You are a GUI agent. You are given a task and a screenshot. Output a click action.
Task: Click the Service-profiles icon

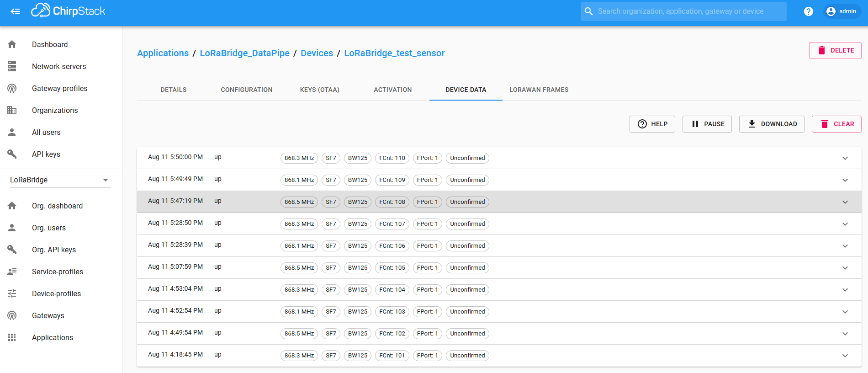pyautogui.click(x=12, y=272)
